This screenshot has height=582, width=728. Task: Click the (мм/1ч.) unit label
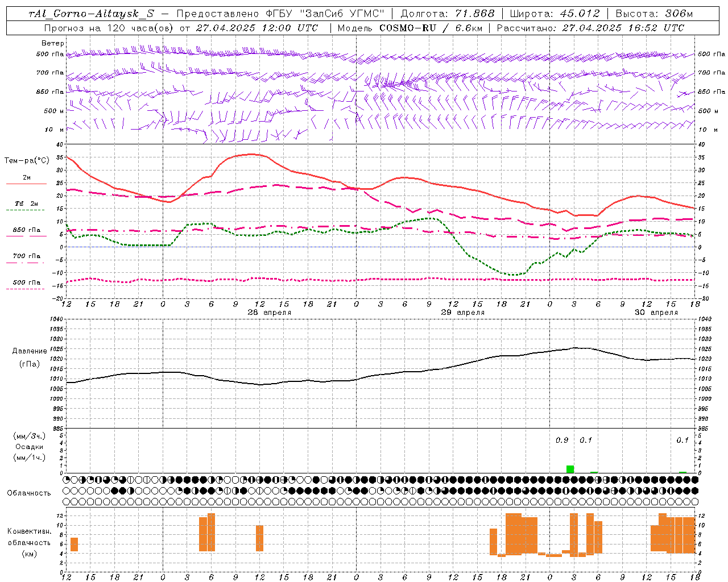pos(30,458)
